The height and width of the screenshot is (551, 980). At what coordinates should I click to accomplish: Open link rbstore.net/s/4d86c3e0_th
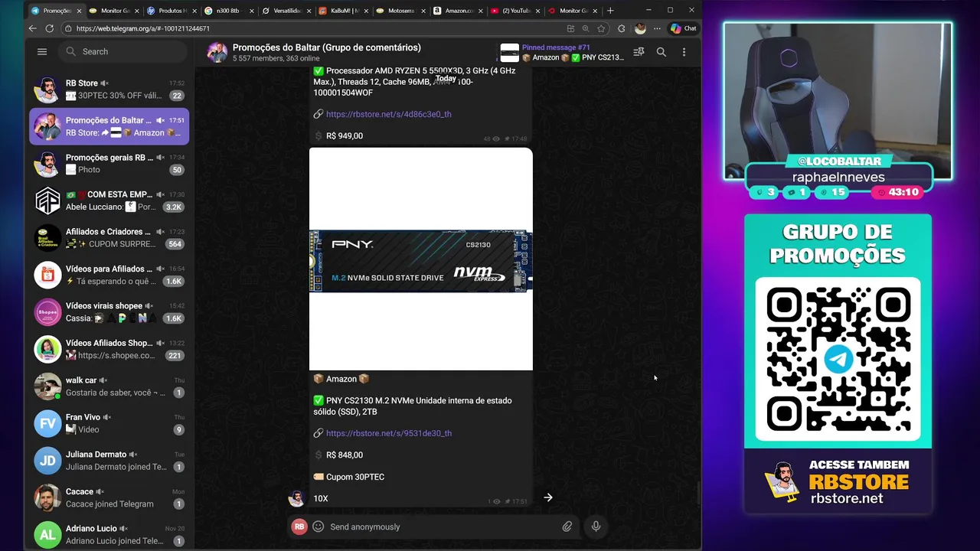[x=388, y=114]
